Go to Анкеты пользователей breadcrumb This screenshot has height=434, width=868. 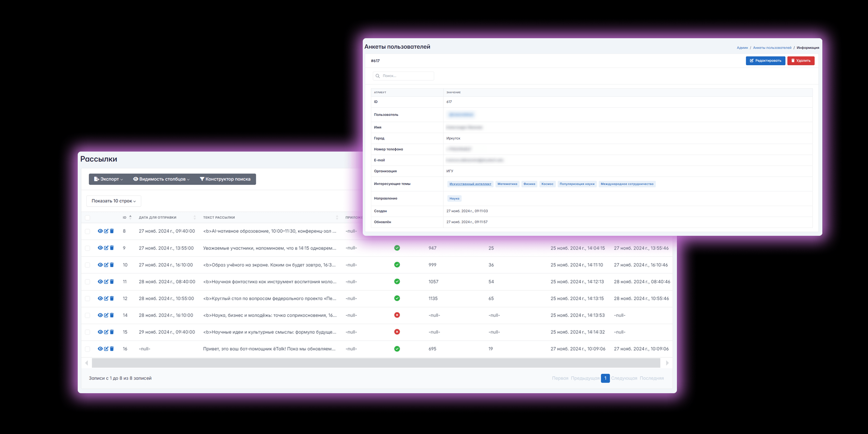coord(772,48)
